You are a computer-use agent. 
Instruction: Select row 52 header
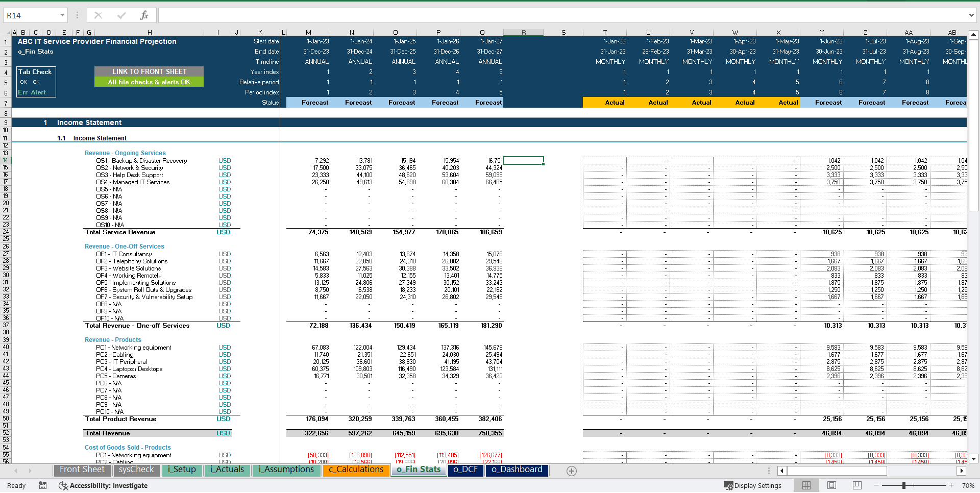tap(6, 433)
